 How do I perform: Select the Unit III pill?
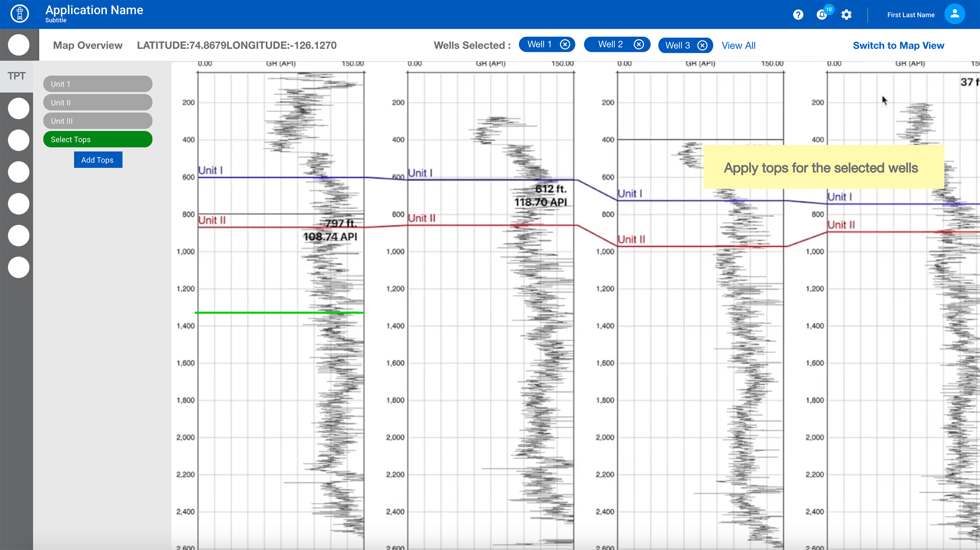click(98, 121)
